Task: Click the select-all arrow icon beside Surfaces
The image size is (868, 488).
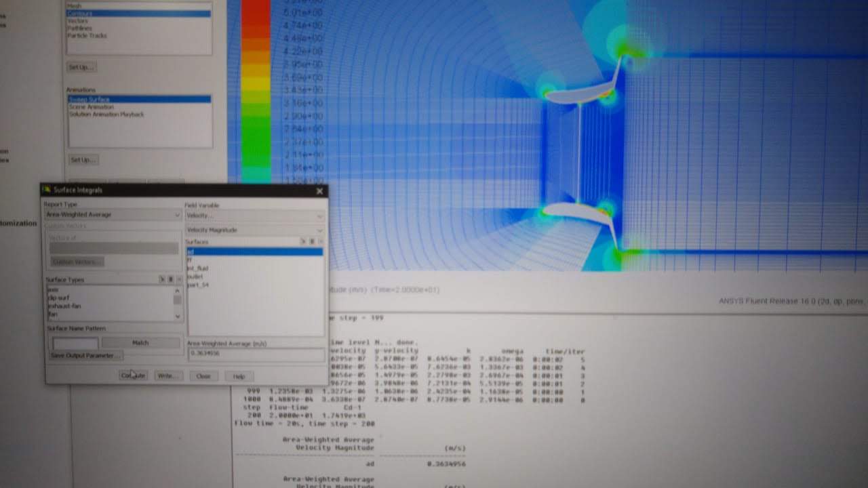Action: point(301,241)
